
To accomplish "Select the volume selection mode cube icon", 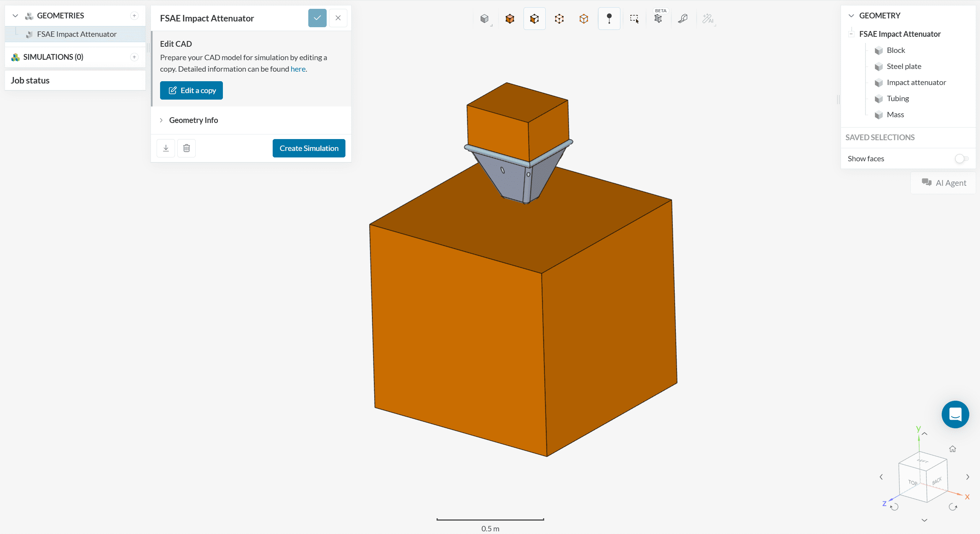I will coord(510,18).
